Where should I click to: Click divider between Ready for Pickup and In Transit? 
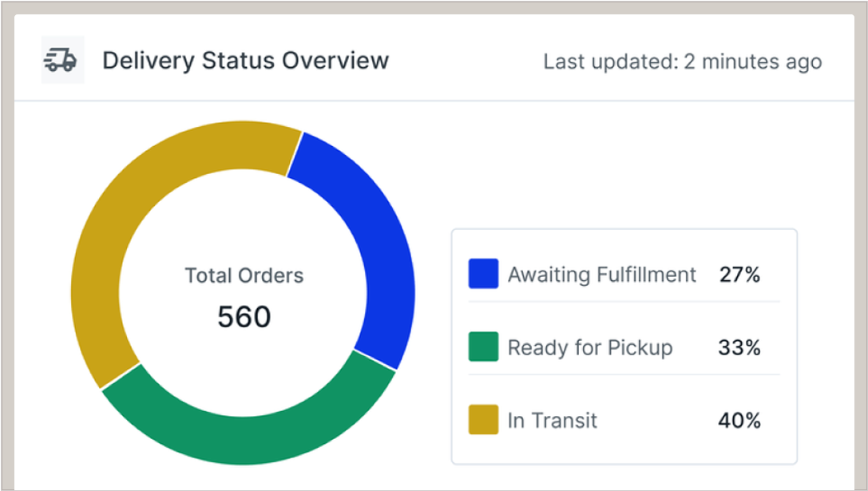[624, 374]
